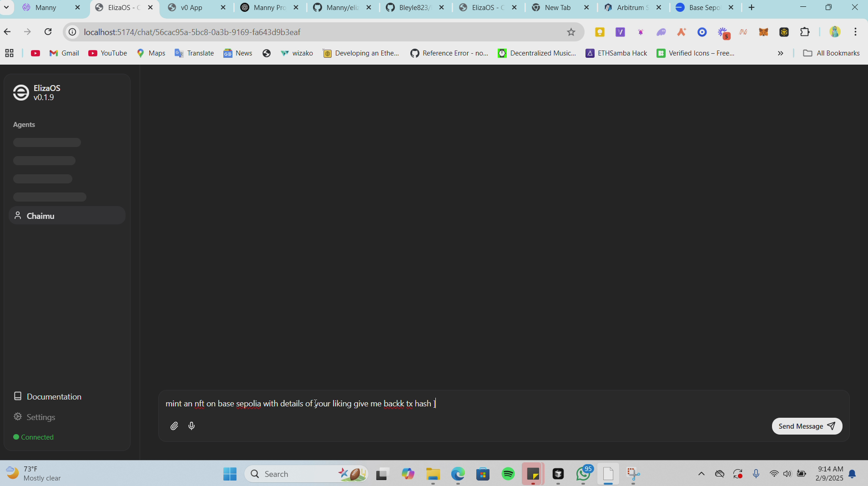Click the ElizaOS logo icon
This screenshot has width=868, height=486.
click(21, 92)
